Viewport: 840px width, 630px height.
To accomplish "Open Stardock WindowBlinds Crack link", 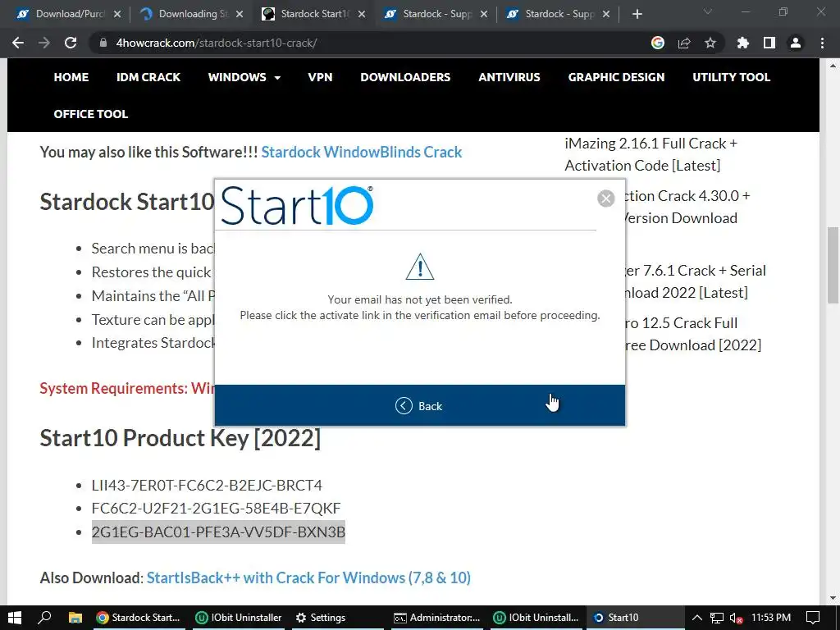I will click(x=362, y=152).
